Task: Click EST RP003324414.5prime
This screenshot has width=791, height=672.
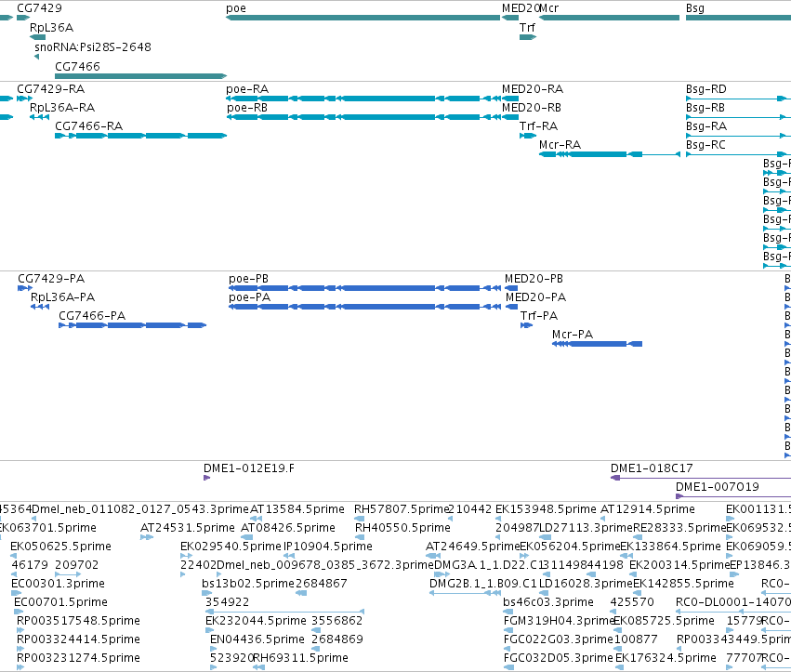Action: coord(78,639)
